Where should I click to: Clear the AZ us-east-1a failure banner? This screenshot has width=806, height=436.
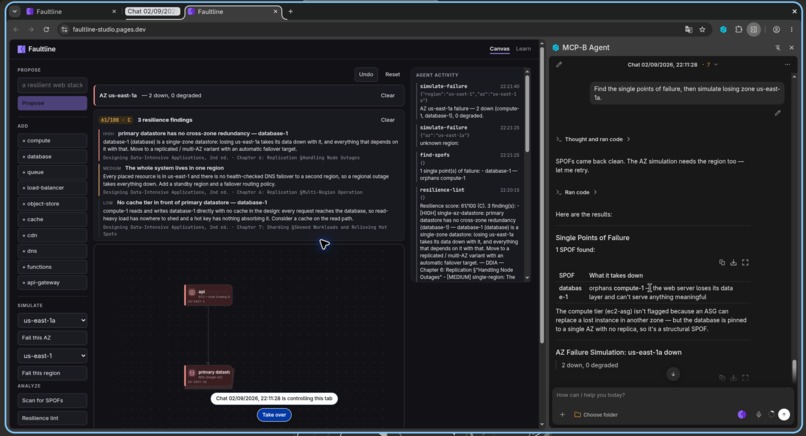tap(388, 96)
